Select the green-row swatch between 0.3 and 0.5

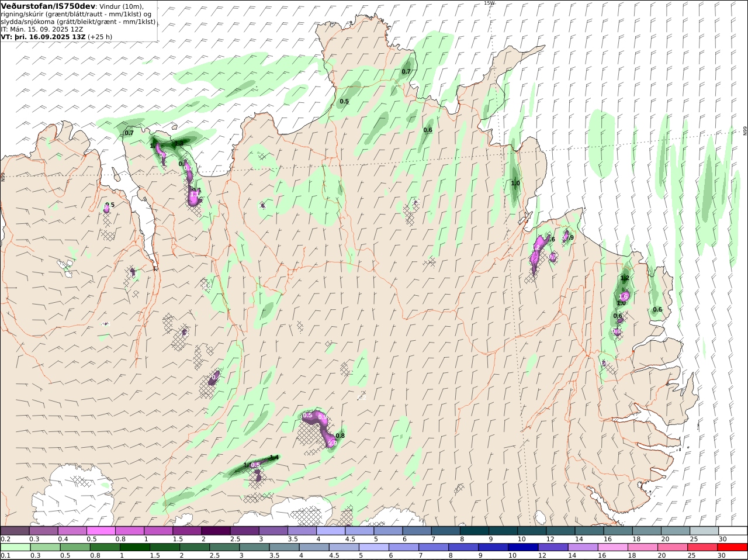tap(45, 547)
